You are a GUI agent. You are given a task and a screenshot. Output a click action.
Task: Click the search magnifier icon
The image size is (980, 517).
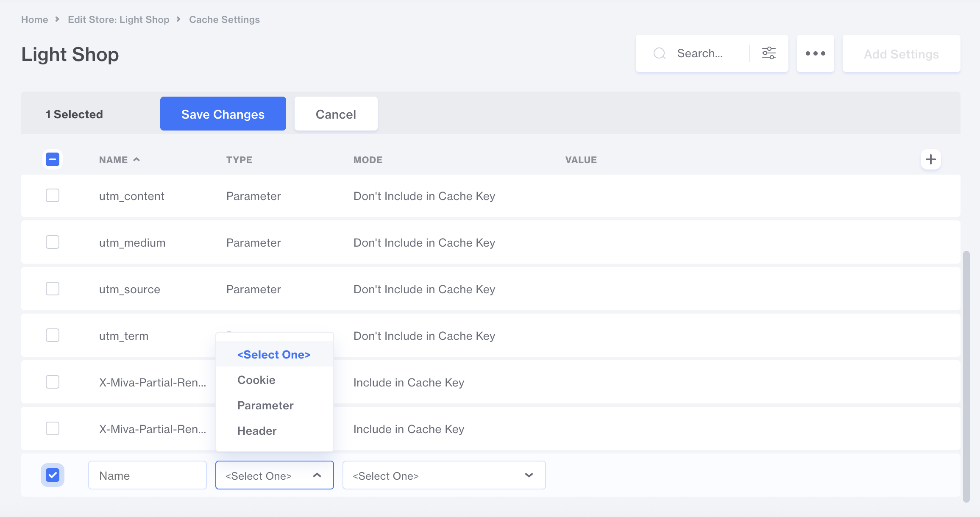pos(660,53)
